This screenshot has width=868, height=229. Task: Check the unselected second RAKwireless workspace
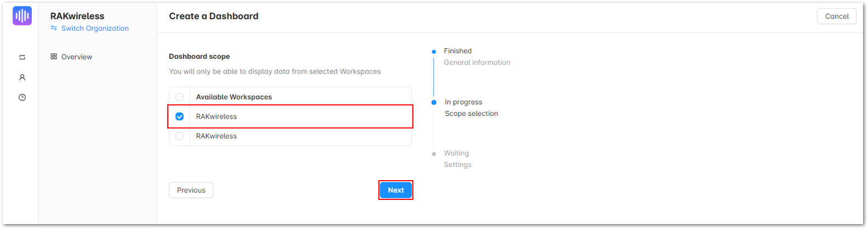point(179,136)
